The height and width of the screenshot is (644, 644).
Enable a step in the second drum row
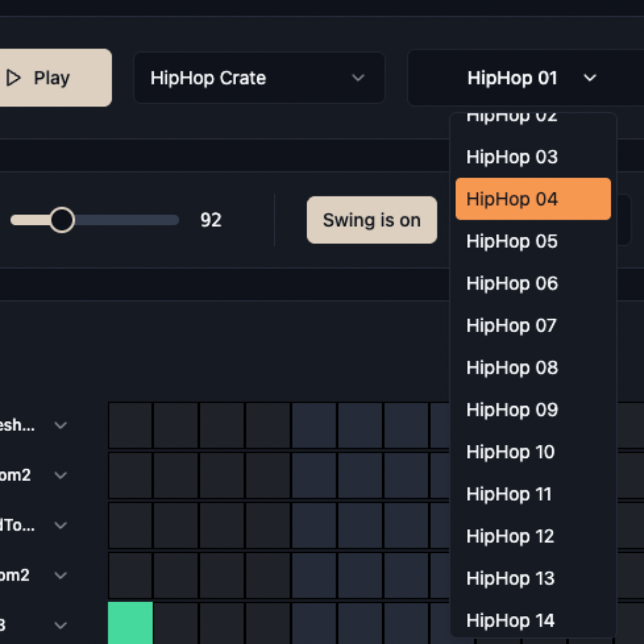point(130,475)
